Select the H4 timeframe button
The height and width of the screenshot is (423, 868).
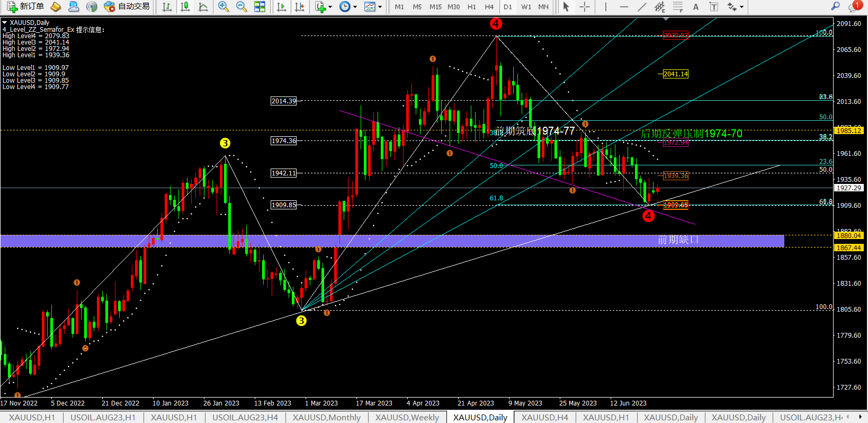(489, 7)
